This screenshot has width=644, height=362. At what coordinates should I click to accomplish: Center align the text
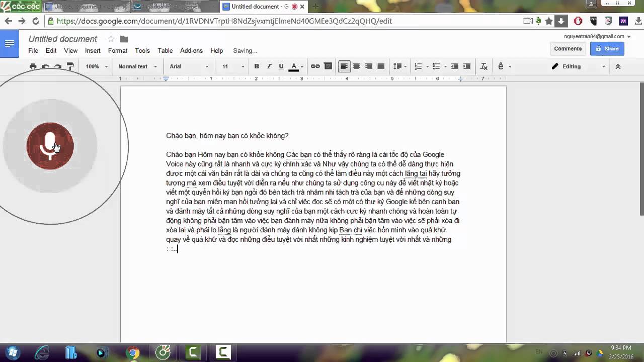[x=356, y=66]
